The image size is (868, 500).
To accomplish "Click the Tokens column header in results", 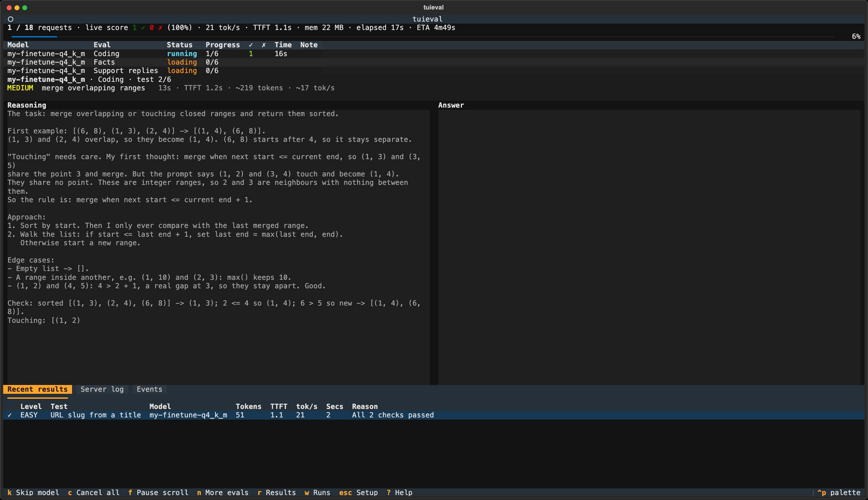I will point(249,406).
